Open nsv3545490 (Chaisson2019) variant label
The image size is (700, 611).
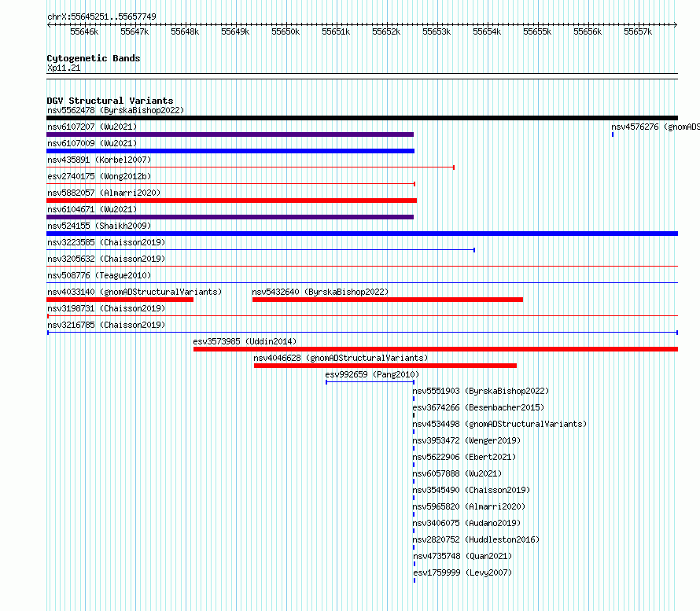[471, 490]
